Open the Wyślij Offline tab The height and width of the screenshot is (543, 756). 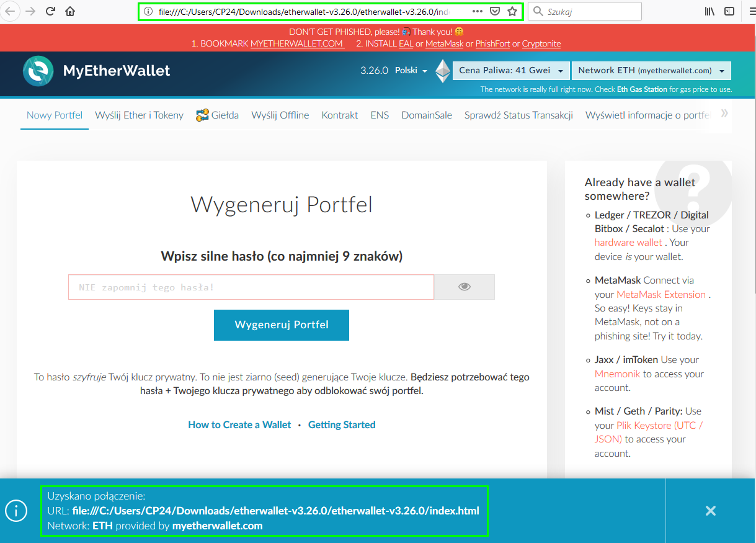(x=280, y=115)
